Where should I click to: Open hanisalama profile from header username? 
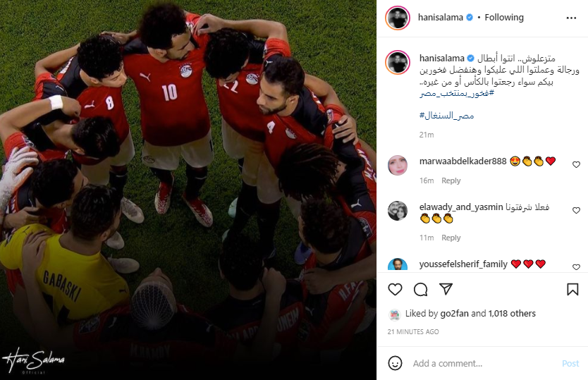click(441, 17)
